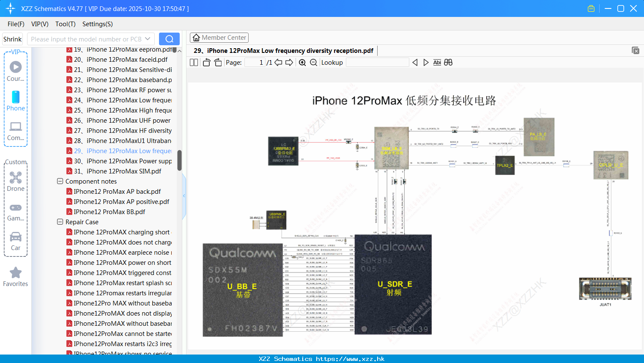
Task: Open 30, iPhone 12ProMax Power supply file
Action: click(119, 161)
